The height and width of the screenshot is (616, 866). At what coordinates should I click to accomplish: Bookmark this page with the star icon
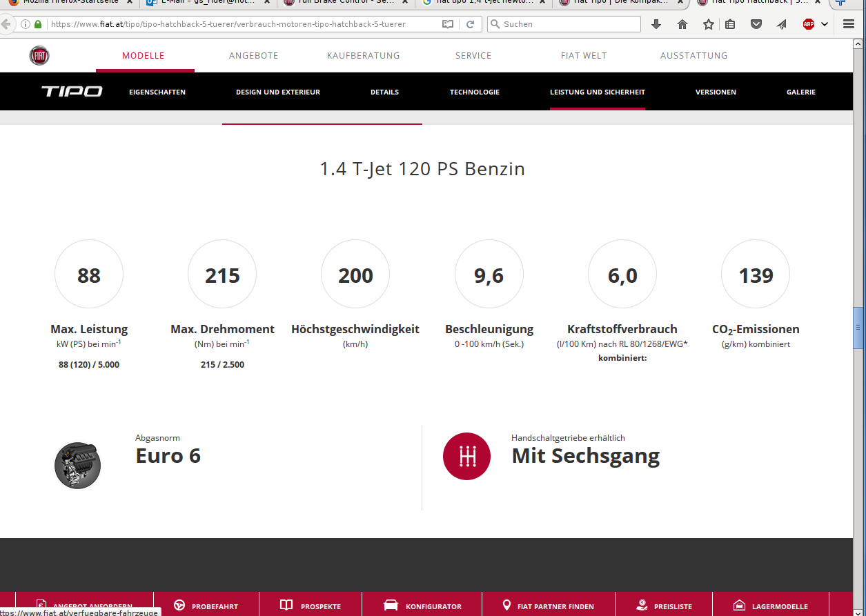point(708,24)
